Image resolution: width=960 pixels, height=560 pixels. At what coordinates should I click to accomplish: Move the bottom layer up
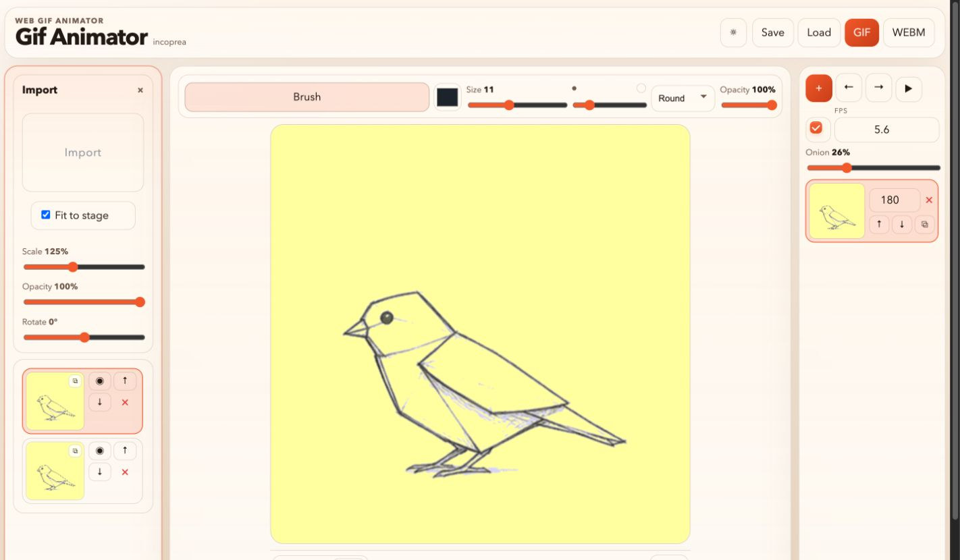click(125, 451)
